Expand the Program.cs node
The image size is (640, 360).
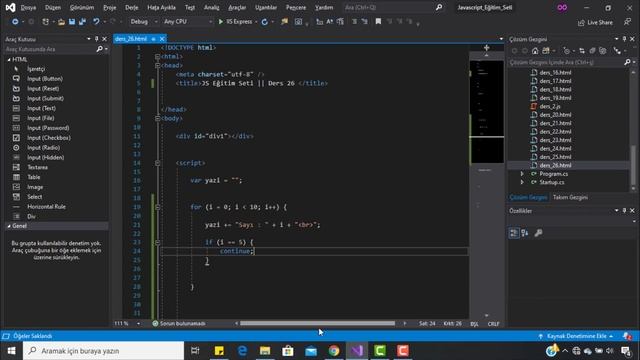pyautogui.click(x=522, y=174)
